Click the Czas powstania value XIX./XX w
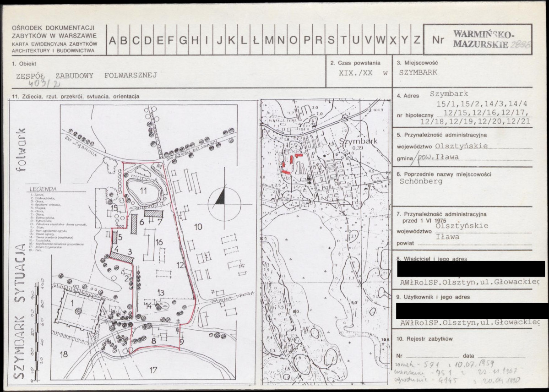Viewport: 549px width, 392px height. (363, 73)
